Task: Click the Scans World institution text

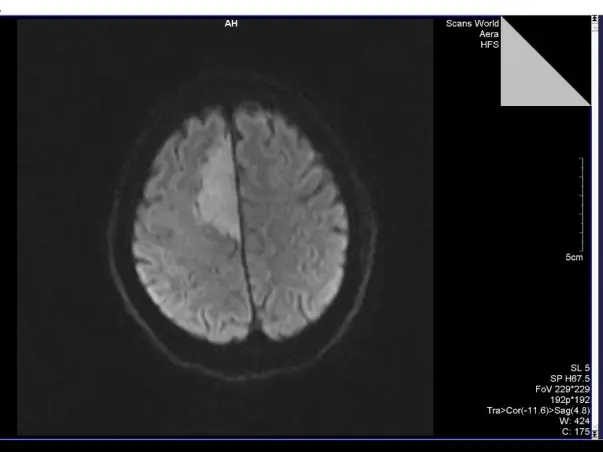Action: 472,23
